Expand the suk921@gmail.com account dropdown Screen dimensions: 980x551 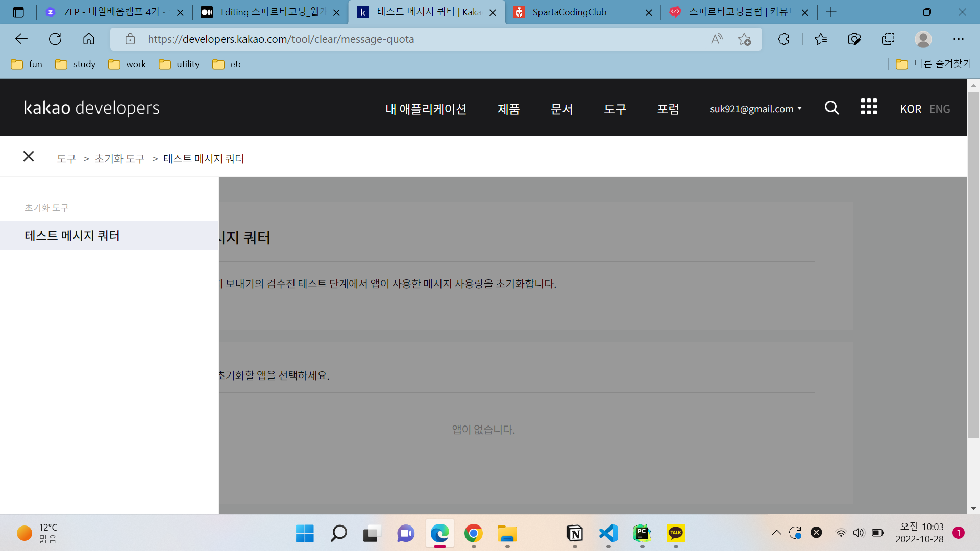756,109
